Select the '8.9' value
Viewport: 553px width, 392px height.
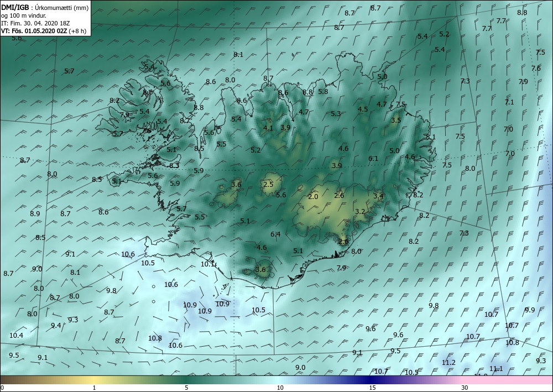35,213
